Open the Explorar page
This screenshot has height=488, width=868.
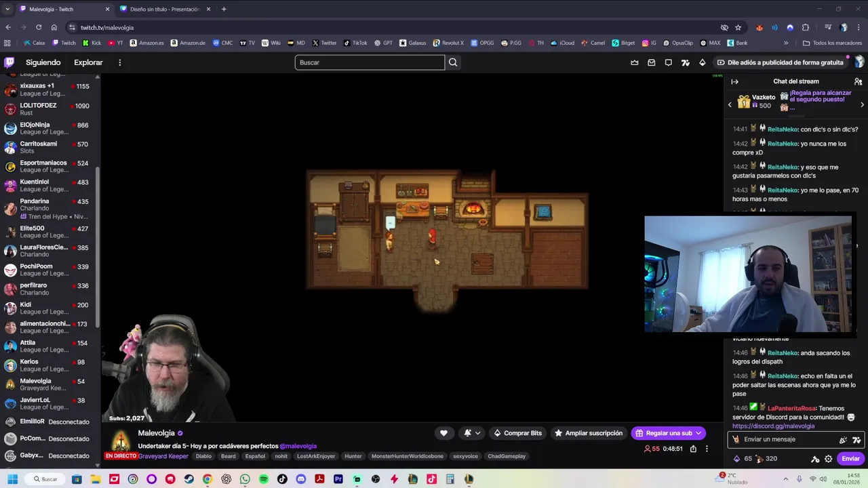(x=88, y=62)
